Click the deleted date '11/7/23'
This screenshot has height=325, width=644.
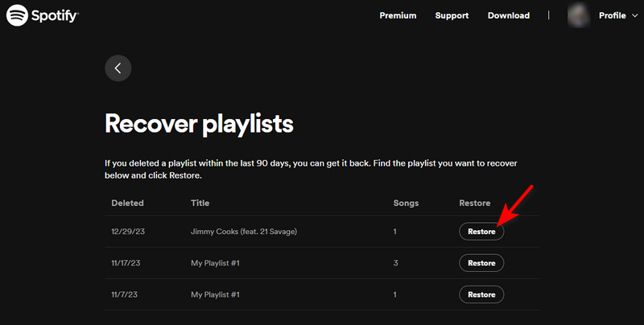[125, 294]
